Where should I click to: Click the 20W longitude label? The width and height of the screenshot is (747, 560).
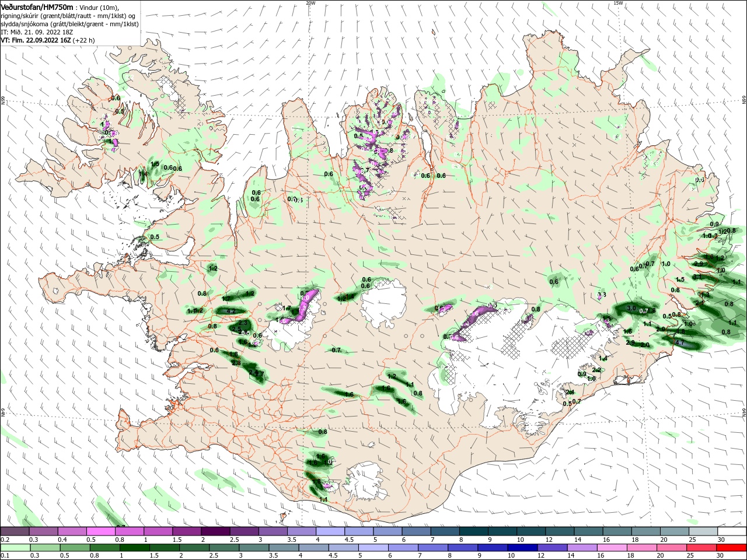pos(310,3)
